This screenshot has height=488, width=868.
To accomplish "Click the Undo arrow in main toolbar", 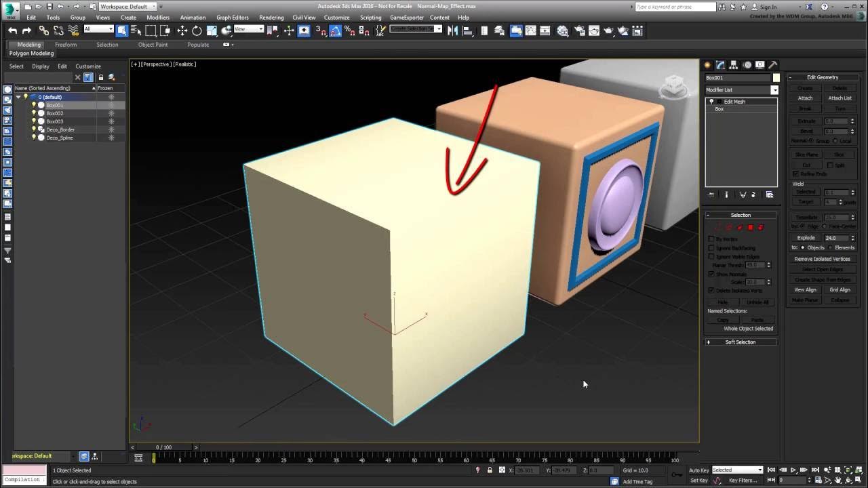I will point(13,30).
